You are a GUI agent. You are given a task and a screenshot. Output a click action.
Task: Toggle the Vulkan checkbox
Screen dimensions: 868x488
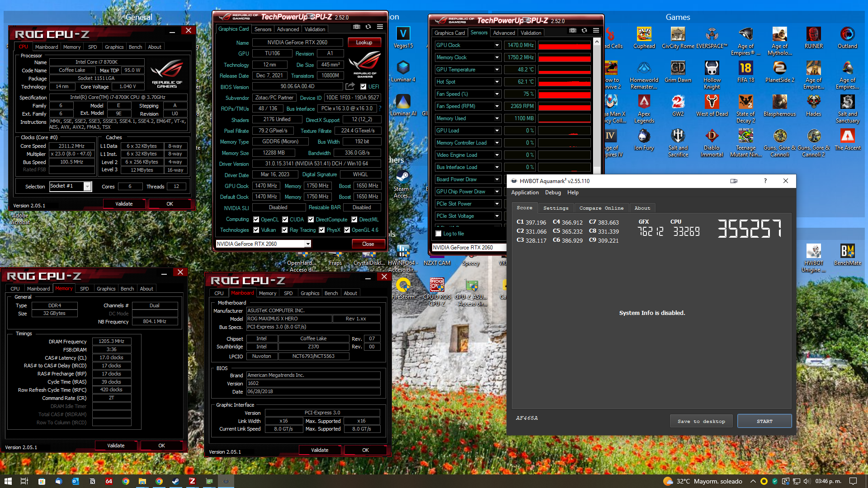tap(256, 230)
